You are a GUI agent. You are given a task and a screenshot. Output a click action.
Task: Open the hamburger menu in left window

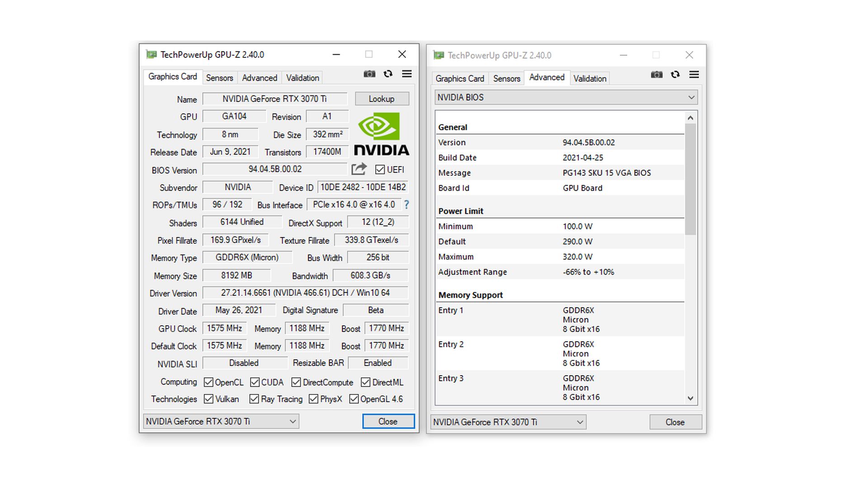[407, 74]
